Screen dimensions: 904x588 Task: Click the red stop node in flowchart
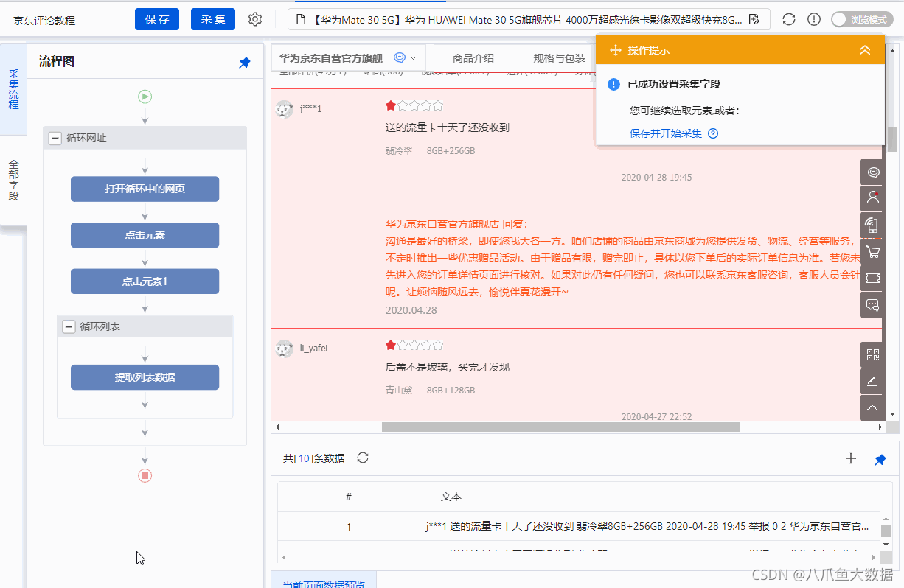point(145,475)
